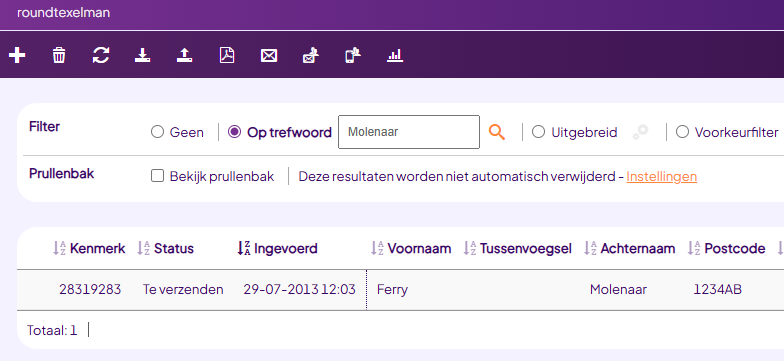The image size is (784, 361).
Task: Click the PDF export icon
Action: [227, 55]
